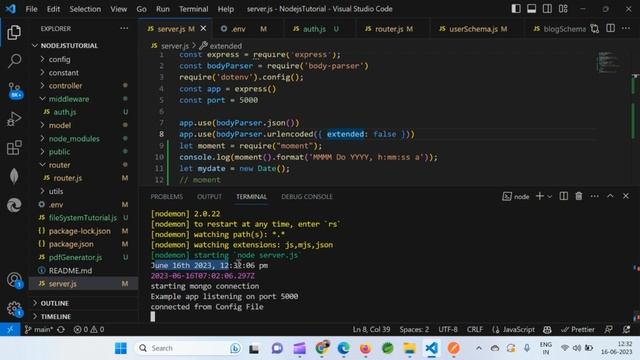Viewport: 640px width, 360px height.
Task: Change indentation Spaces: 2
Action: 414,329
